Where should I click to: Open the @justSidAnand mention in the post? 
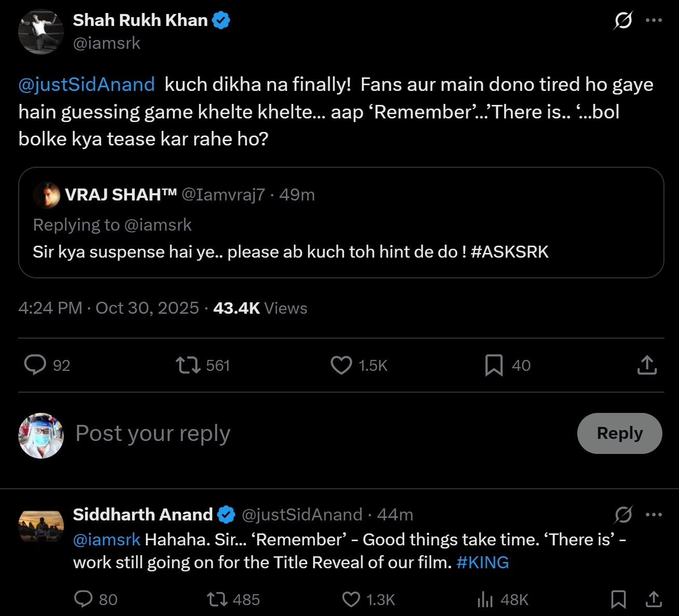point(87,85)
